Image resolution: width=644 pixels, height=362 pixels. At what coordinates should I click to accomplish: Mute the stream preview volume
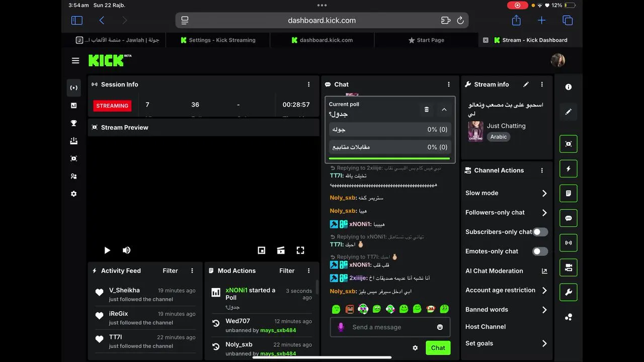126,250
